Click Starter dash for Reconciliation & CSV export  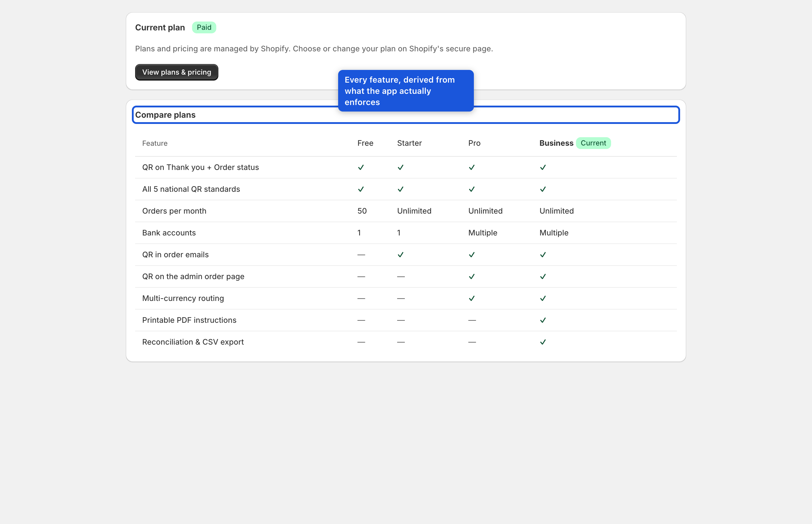click(401, 342)
